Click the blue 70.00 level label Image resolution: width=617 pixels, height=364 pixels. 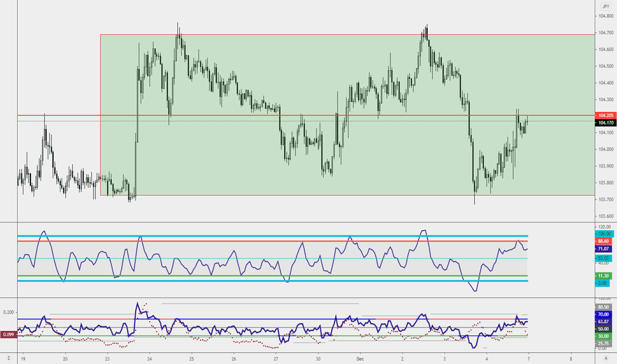click(603, 314)
